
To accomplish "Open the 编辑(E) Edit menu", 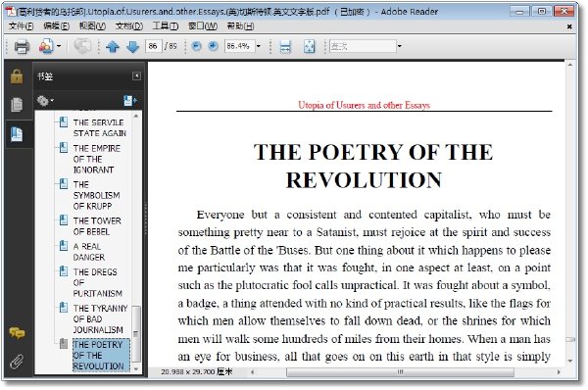I will tap(56, 25).
